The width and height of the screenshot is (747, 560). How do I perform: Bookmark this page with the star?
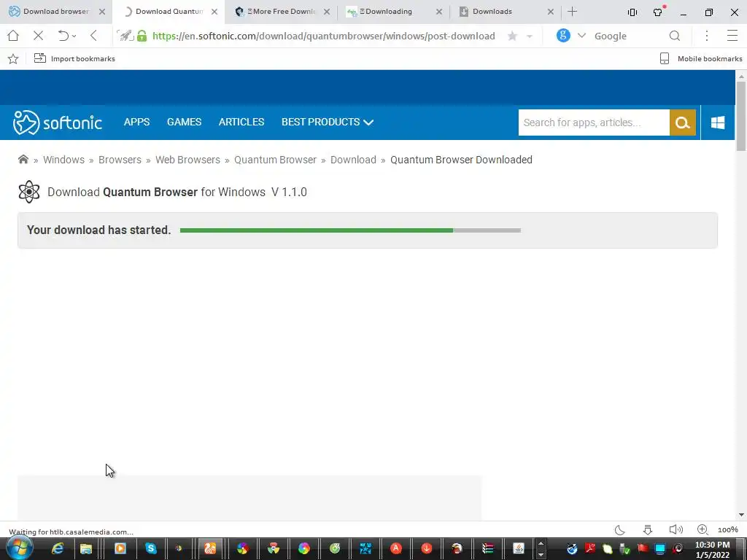pos(513,36)
